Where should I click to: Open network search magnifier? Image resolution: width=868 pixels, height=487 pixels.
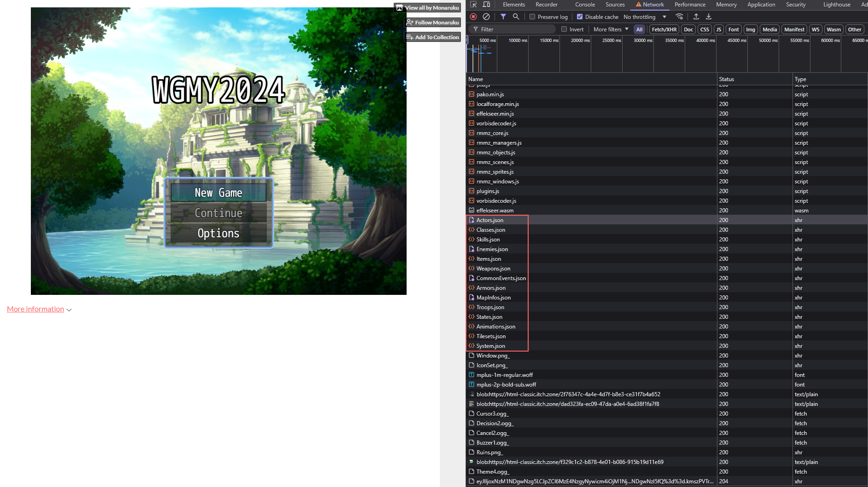pos(516,17)
